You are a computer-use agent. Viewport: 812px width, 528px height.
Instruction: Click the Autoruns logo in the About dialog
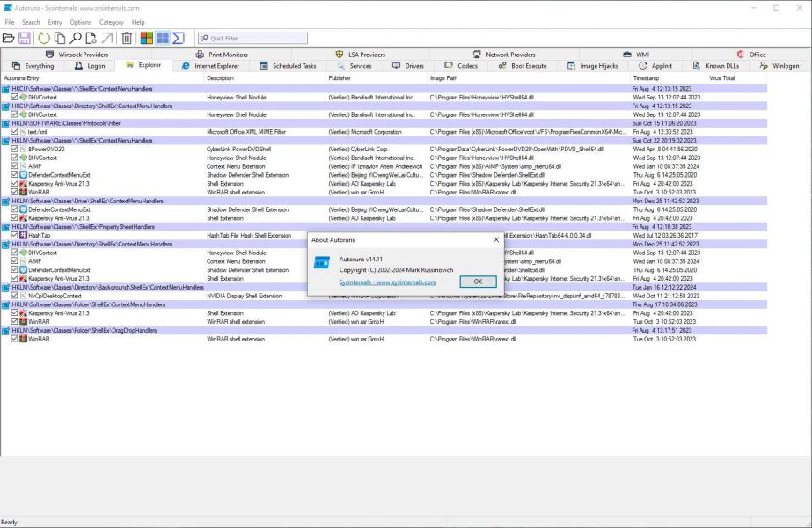[322, 263]
